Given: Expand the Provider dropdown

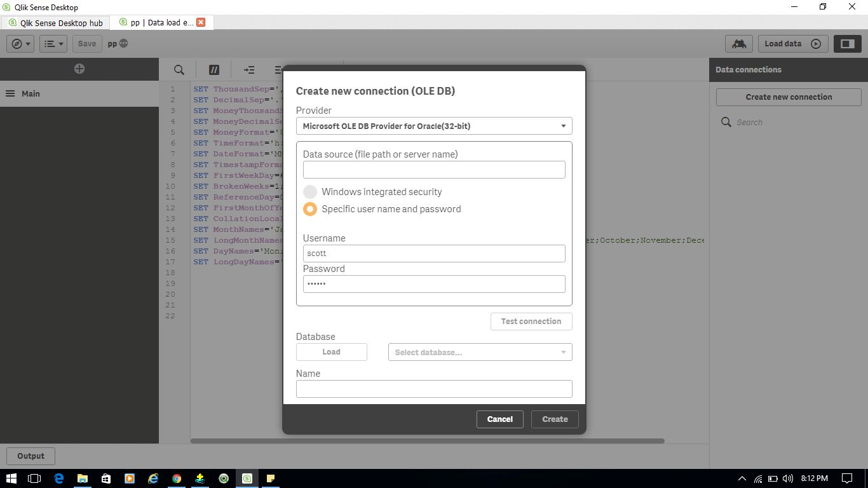Looking at the screenshot, I should click(434, 126).
